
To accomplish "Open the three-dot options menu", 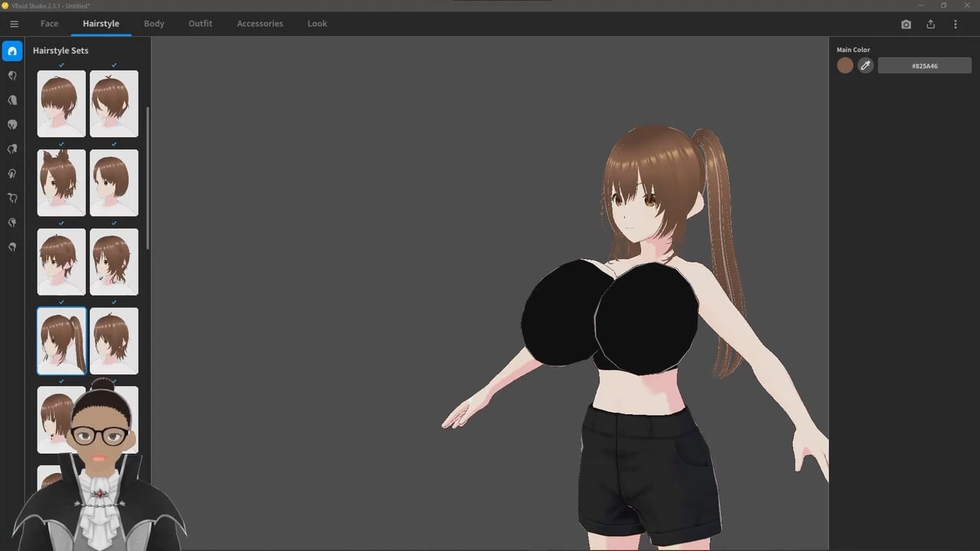I will [955, 24].
